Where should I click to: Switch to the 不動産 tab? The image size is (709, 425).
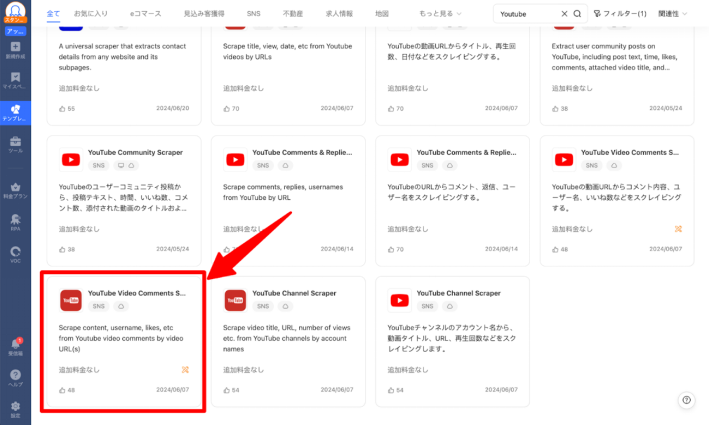(x=293, y=14)
